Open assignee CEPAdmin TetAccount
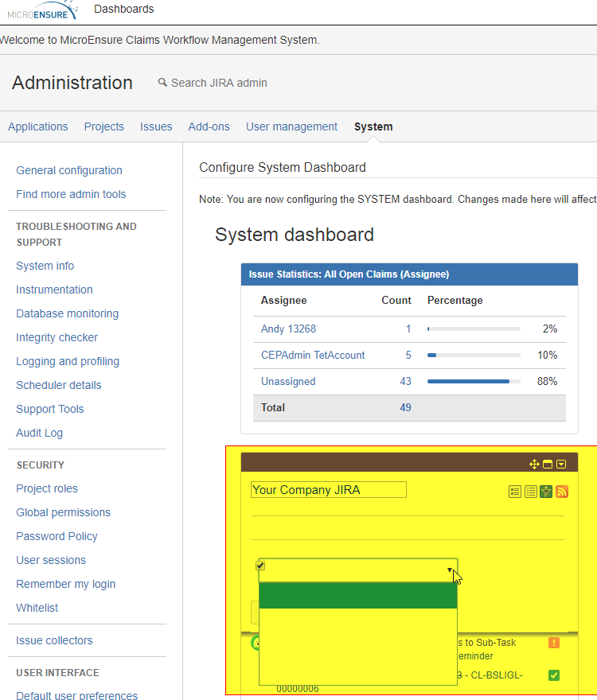The height and width of the screenshot is (700, 597). 313,356
